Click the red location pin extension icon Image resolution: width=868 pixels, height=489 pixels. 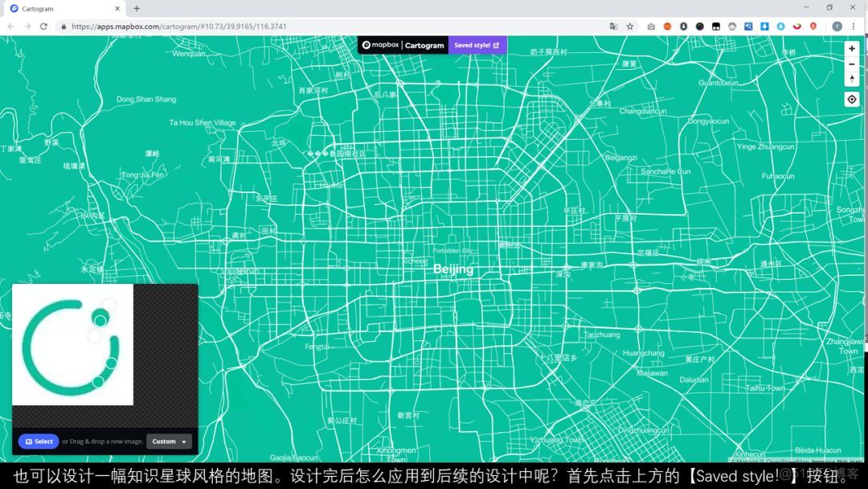click(x=813, y=26)
